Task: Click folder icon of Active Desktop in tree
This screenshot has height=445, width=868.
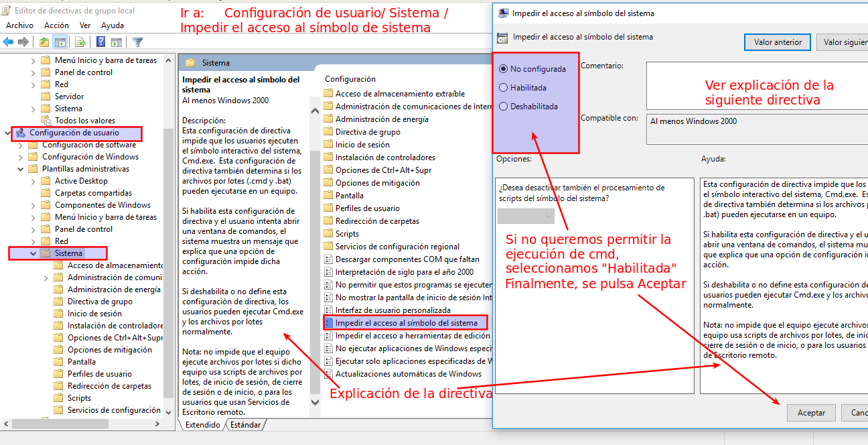Action: pos(46,181)
